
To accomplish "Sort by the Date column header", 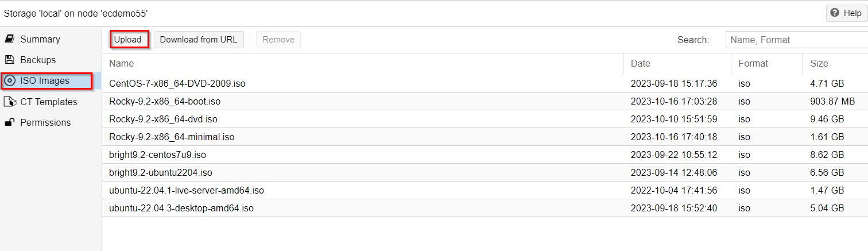I will click(641, 63).
